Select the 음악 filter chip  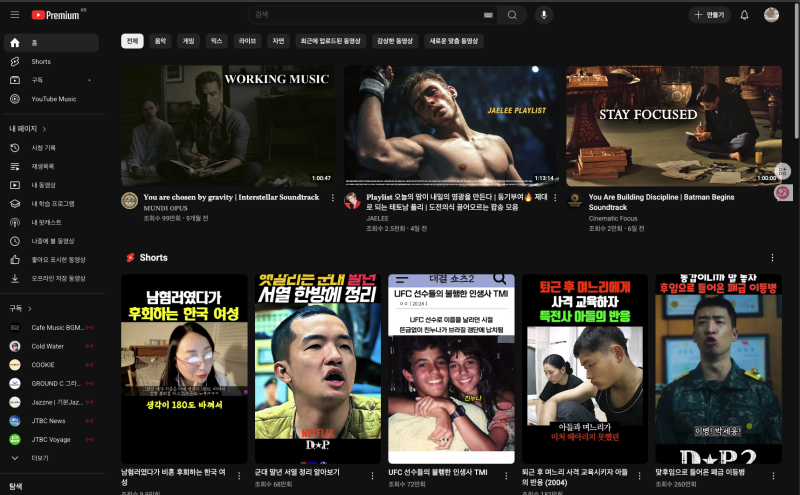click(x=160, y=41)
